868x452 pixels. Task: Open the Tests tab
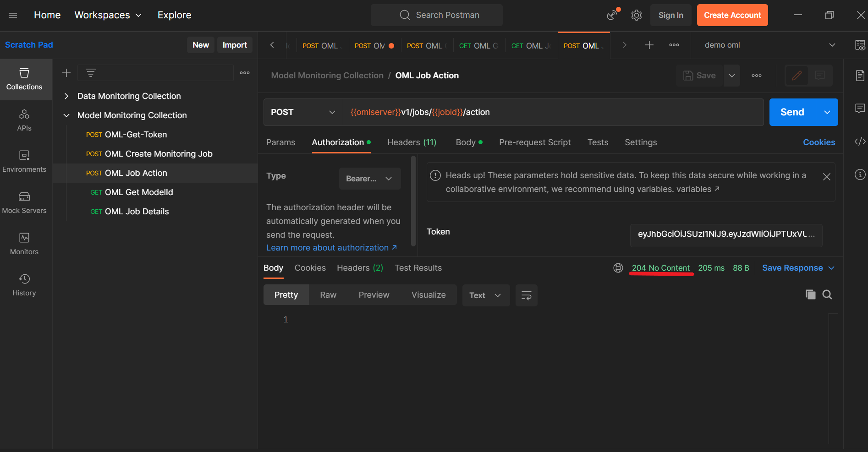(x=598, y=142)
